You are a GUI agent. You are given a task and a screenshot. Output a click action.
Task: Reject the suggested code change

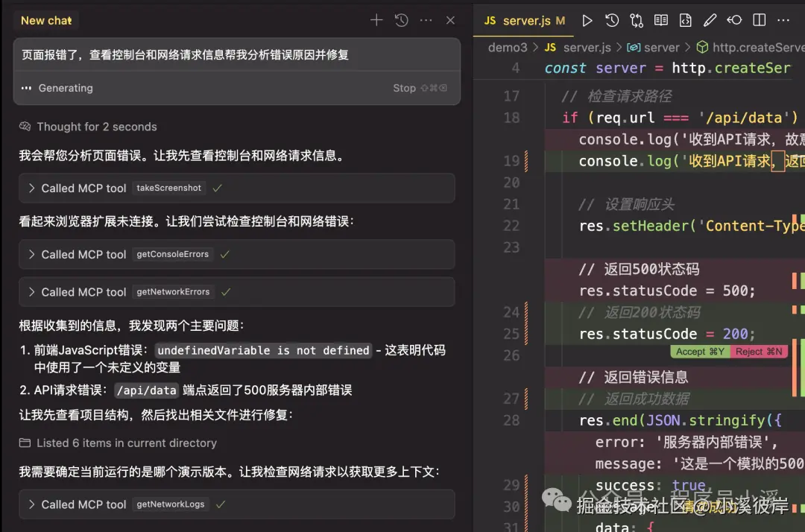759,352
